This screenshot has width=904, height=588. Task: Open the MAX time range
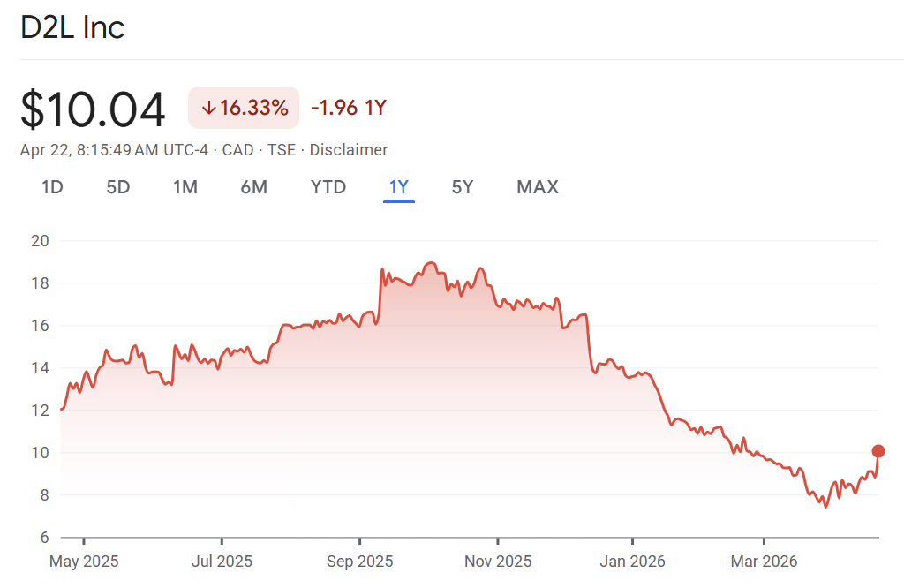point(538,187)
